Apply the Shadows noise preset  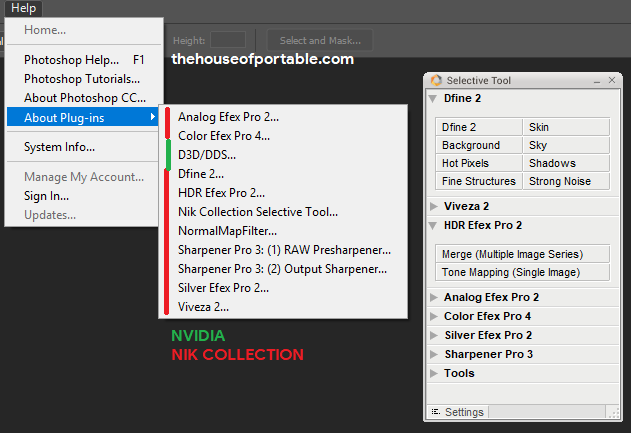(x=566, y=163)
